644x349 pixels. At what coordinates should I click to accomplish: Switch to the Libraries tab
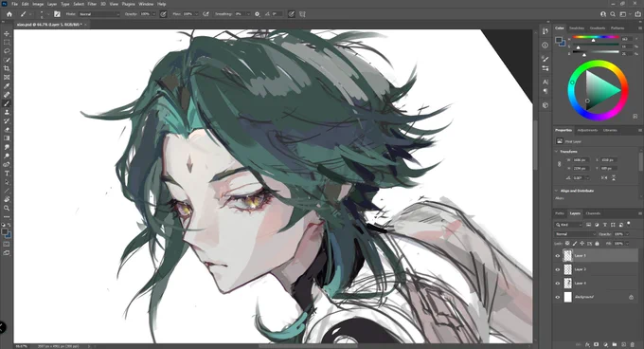[610, 130]
